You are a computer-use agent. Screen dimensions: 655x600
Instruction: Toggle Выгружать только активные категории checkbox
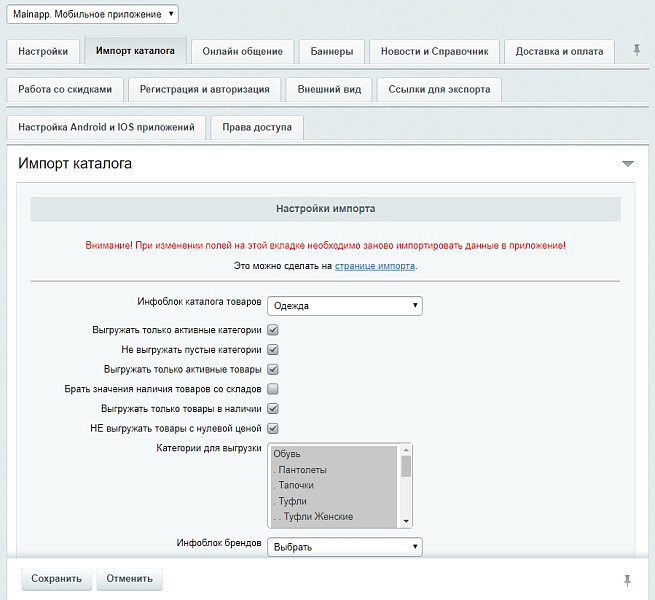[272, 330]
